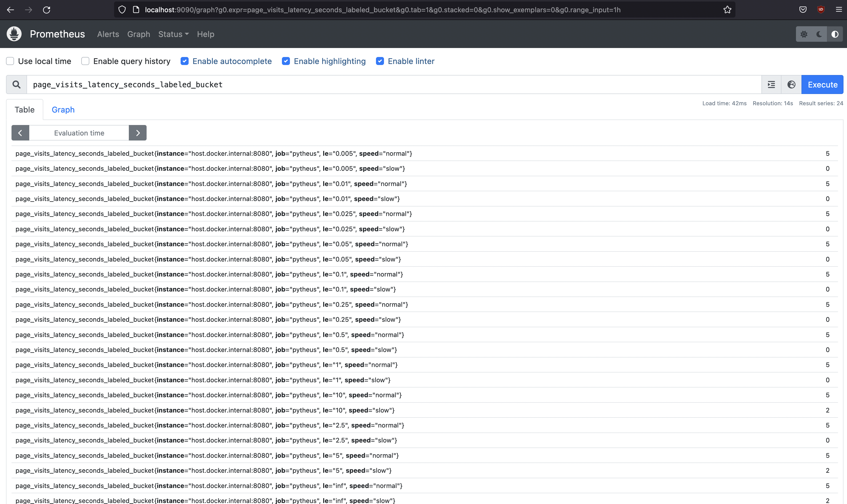Select row le="0.025" speed="slow"
The width and height of the screenshot is (847, 504).
(425, 229)
